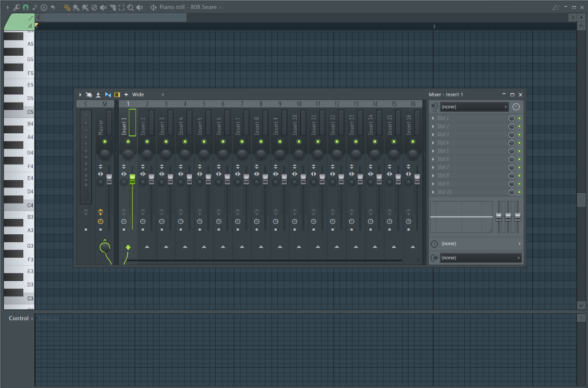Select the Delete tool
Screen dimensions: 588x388
pyautogui.click(x=94, y=7)
